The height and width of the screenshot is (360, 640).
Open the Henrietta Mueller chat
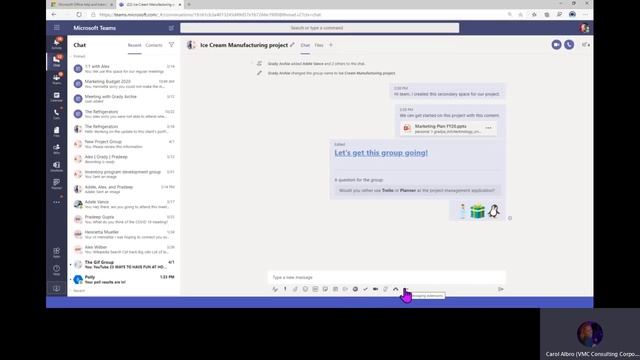tap(124, 234)
